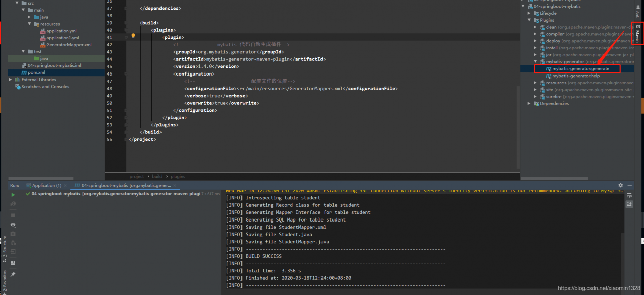Click the plugins breadcrumb below the editor

point(177,177)
